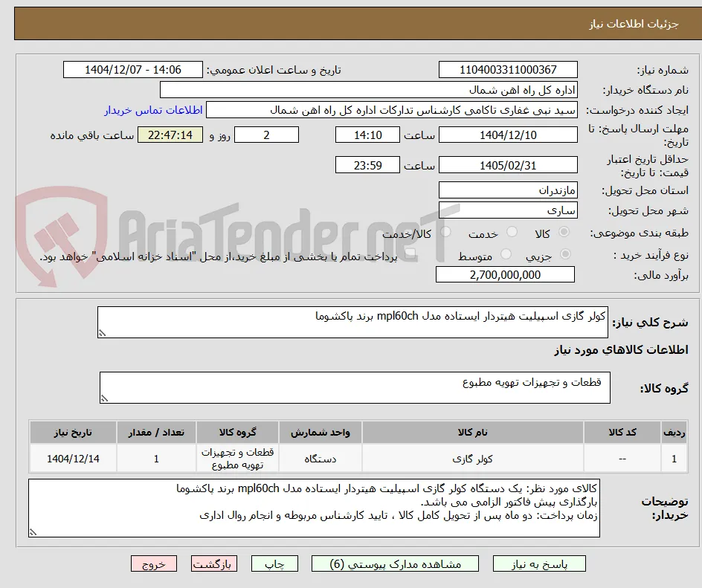Select the کالا radio button
The image size is (702, 588).
[x=564, y=232]
